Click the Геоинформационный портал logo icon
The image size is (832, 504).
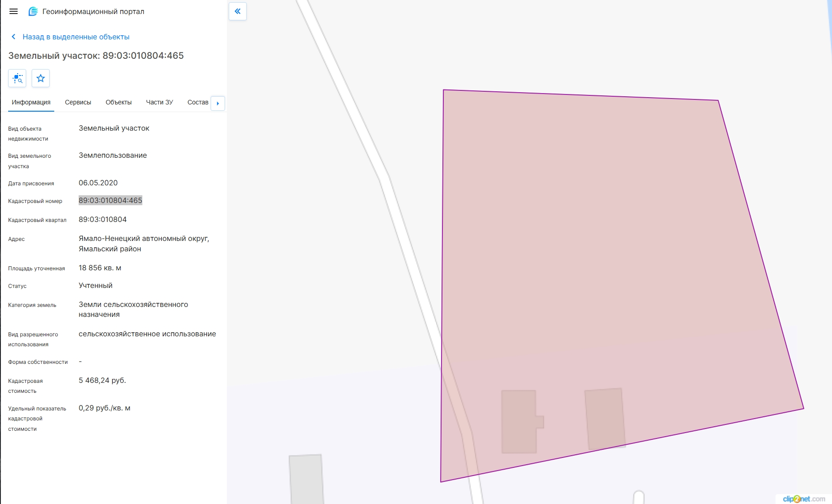(33, 11)
